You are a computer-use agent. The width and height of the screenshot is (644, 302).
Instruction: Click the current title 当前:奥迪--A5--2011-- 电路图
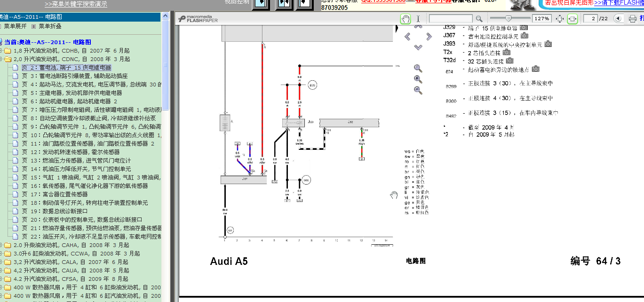(48, 42)
